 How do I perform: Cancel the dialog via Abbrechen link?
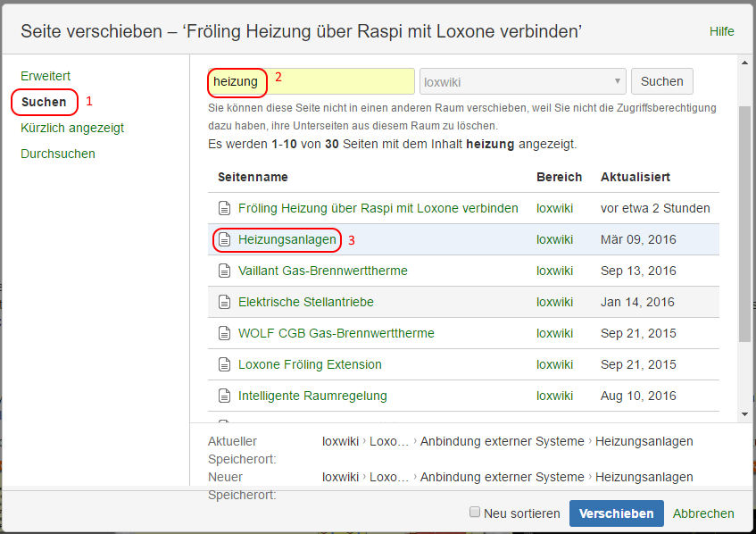click(x=703, y=513)
